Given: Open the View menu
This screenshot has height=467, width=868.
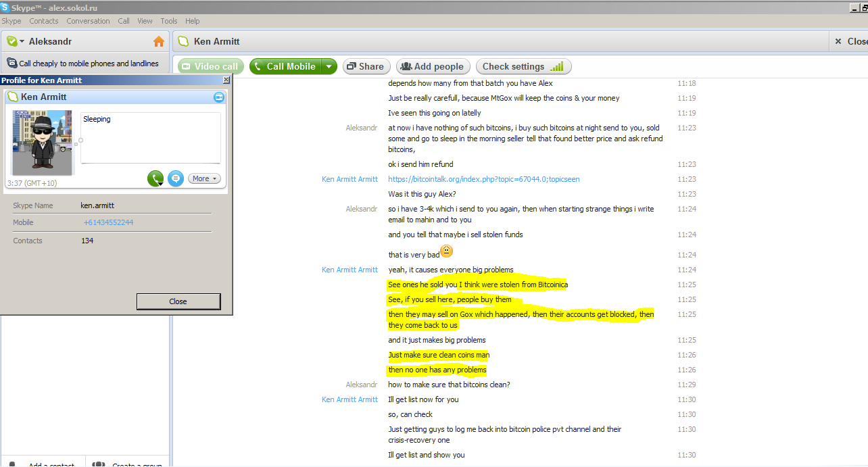Looking at the screenshot, I should 145,21.
